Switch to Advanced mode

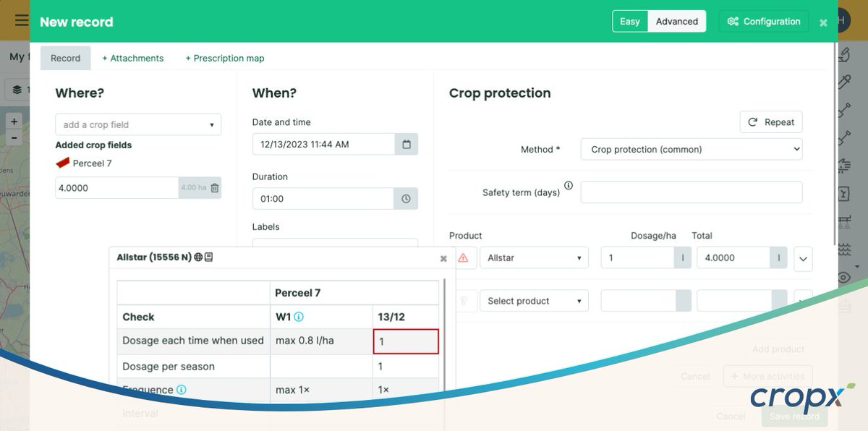677,22
